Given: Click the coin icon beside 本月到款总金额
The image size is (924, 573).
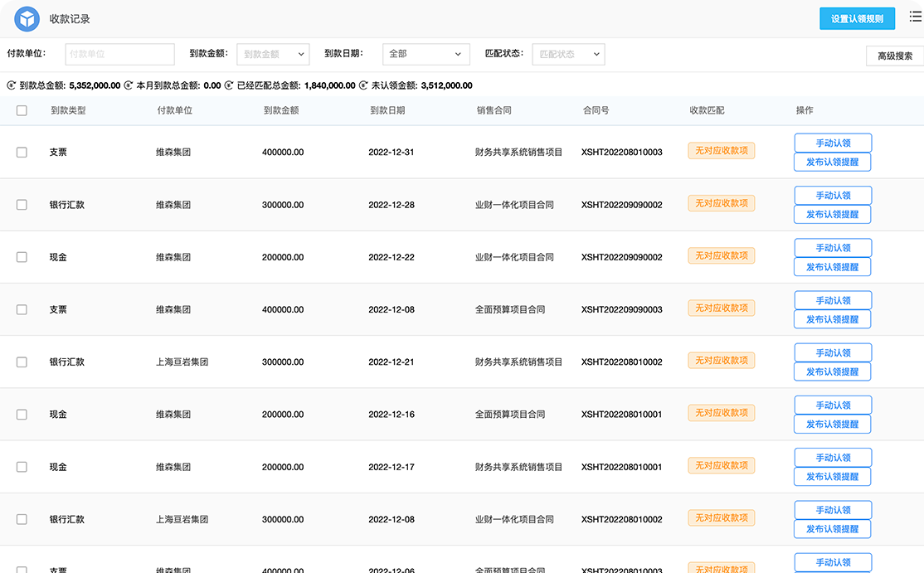Looking at the screenshot, I should coord(129,85).
